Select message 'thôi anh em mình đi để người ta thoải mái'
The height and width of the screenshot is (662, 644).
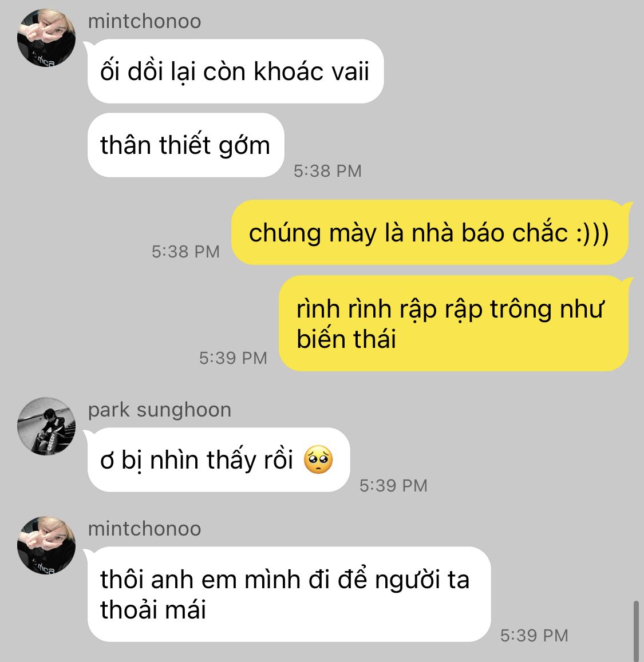pyautogui.click(x=289, y=594)
